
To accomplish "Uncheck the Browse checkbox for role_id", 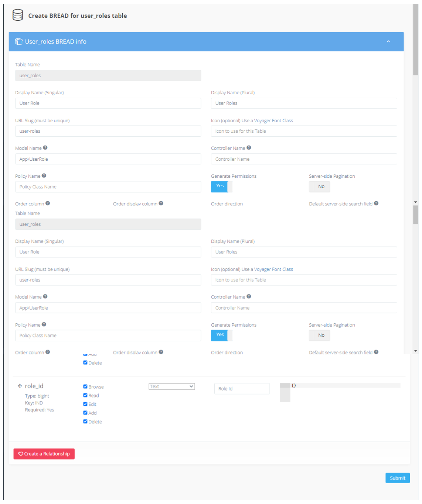I will 85,386.
